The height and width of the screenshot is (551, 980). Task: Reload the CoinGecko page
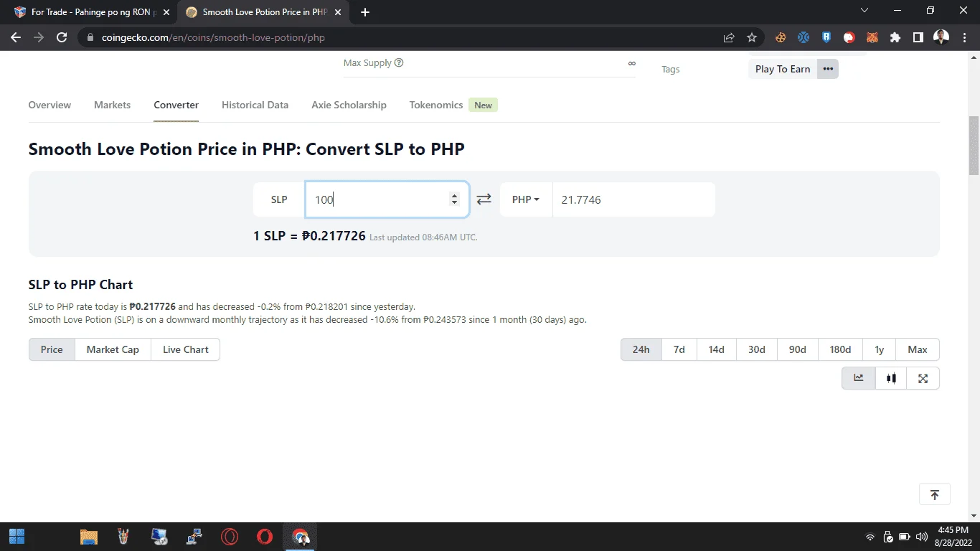pyautogui.click(x=62, y=37)
